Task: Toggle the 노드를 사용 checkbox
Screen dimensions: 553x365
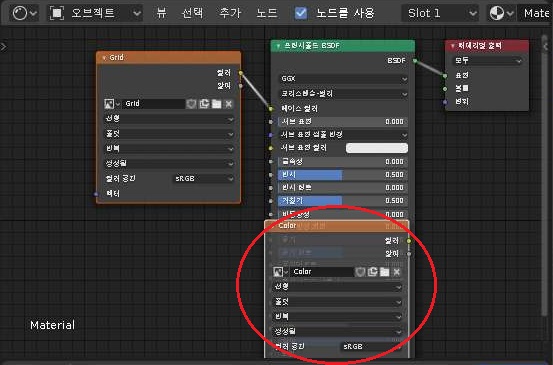Action: (x=301, y=13)
